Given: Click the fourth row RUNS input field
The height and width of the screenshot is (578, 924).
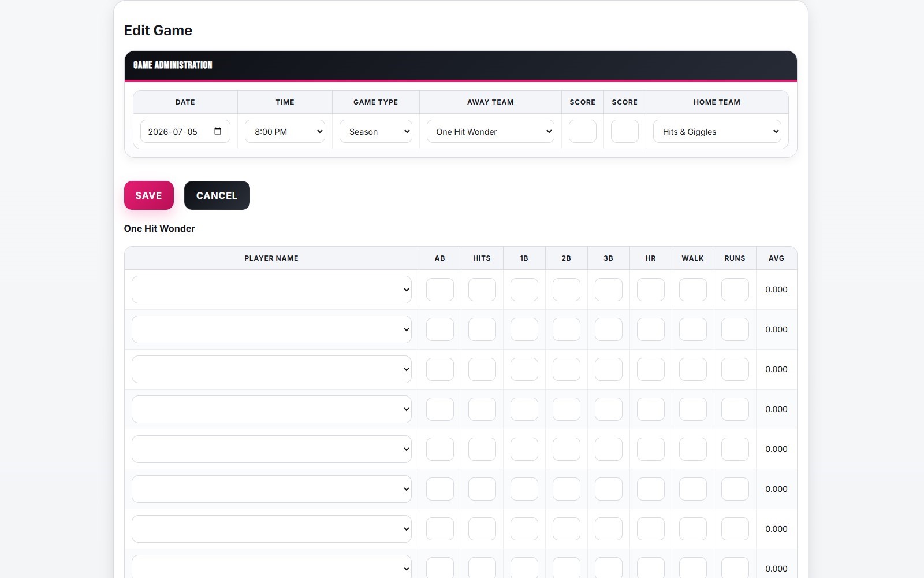Looking at the screenshot, I should click(735, 409).
